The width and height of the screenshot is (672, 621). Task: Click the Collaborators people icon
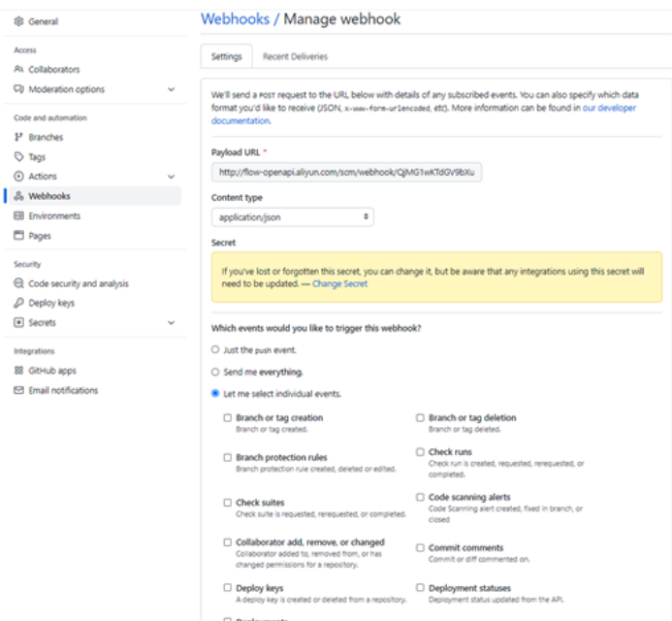(x=18, y=69)
